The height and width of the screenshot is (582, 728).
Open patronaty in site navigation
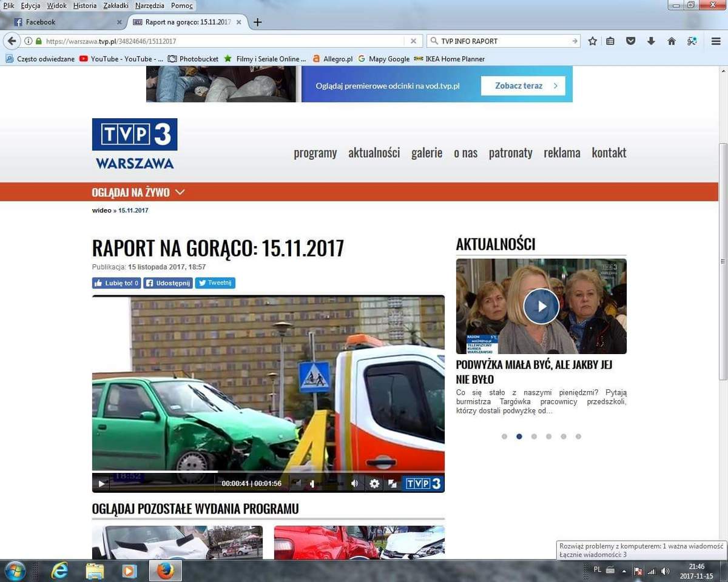pos(510,153)
